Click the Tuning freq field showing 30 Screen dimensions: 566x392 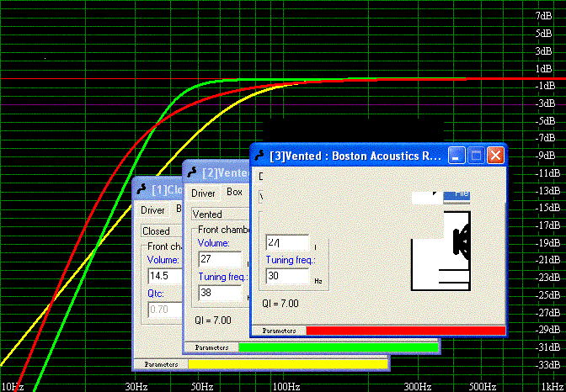coord(287,276)
